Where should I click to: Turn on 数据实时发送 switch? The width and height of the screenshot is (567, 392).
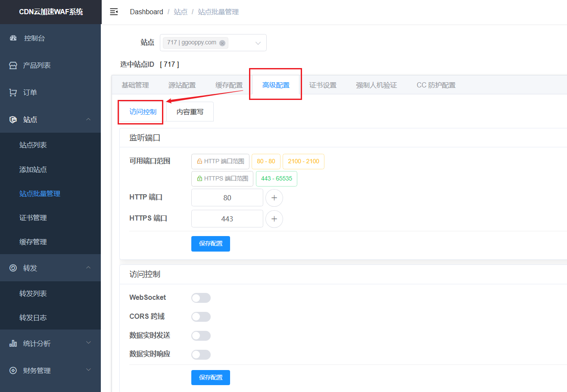click(201, 336)
